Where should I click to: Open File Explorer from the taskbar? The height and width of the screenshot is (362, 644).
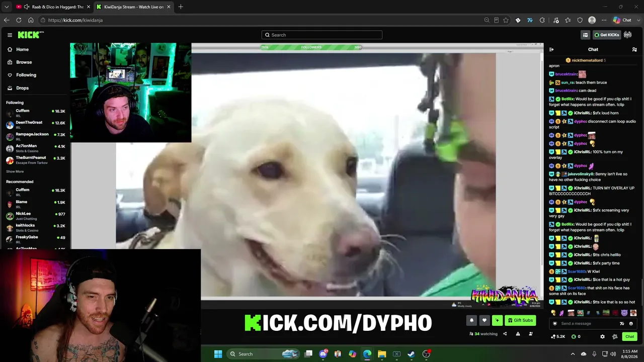pyautogui.click(x=382, y=354)
